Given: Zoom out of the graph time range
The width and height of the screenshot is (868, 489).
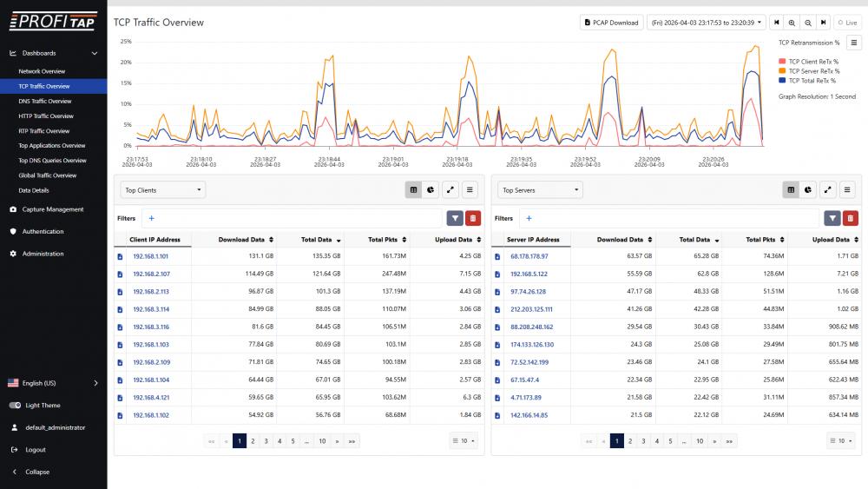Looking at the screenshot, I should point(808,23).
